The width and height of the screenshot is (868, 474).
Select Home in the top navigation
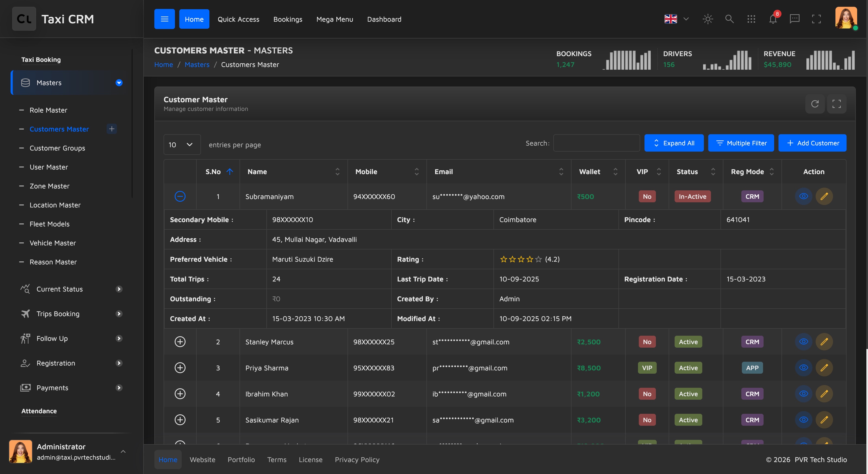click(194, 19)
